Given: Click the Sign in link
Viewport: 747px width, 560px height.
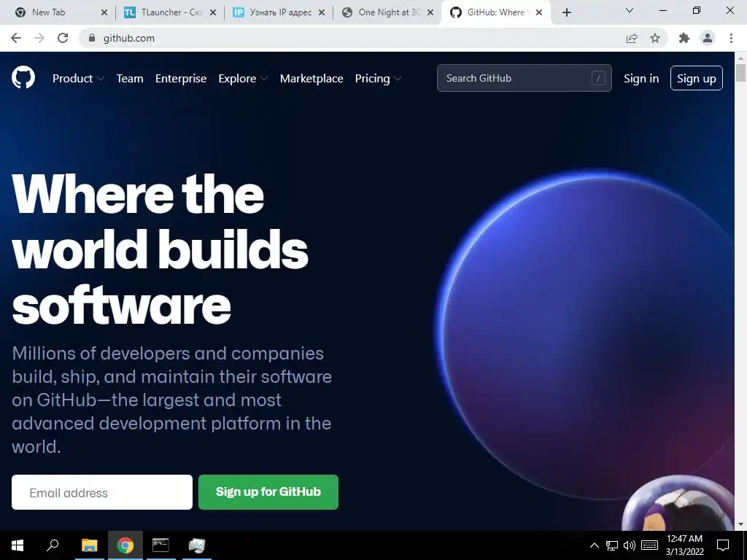Looking at the screenshot, I should [641, 79].
